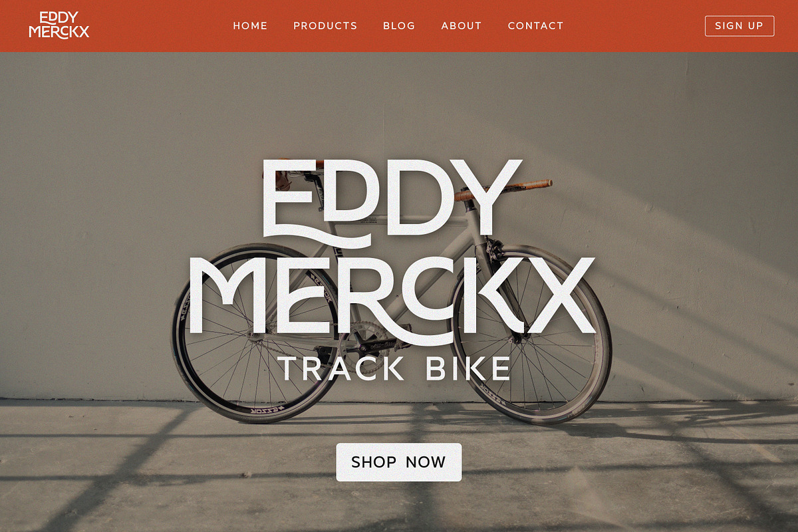This screenshot has width=798, height=532.
Task: Click the TRACK BIKE subtitle text
Action: [394, 368]
